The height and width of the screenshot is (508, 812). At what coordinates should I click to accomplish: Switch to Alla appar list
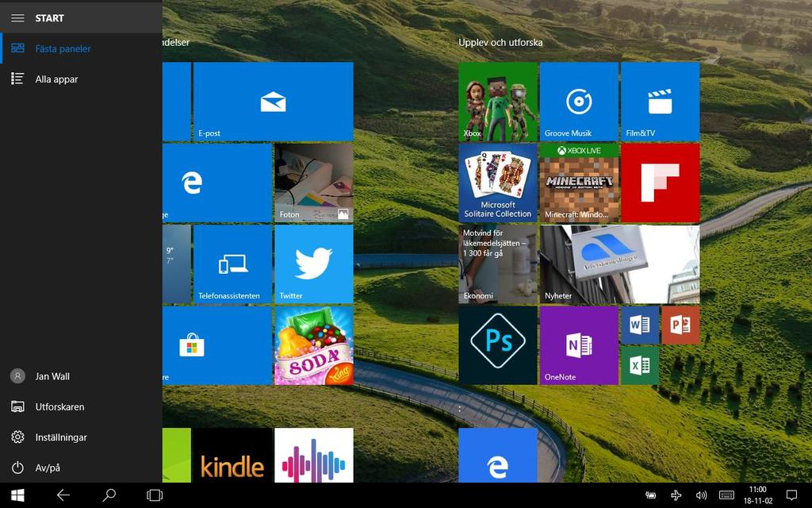82,79
